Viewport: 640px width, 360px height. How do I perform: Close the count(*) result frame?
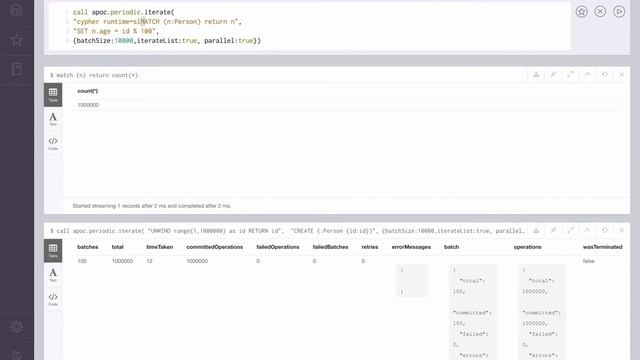622,74
